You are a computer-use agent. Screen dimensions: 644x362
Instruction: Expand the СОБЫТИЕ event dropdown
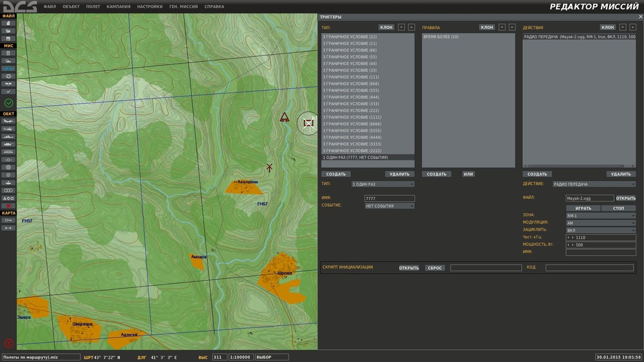389,206
